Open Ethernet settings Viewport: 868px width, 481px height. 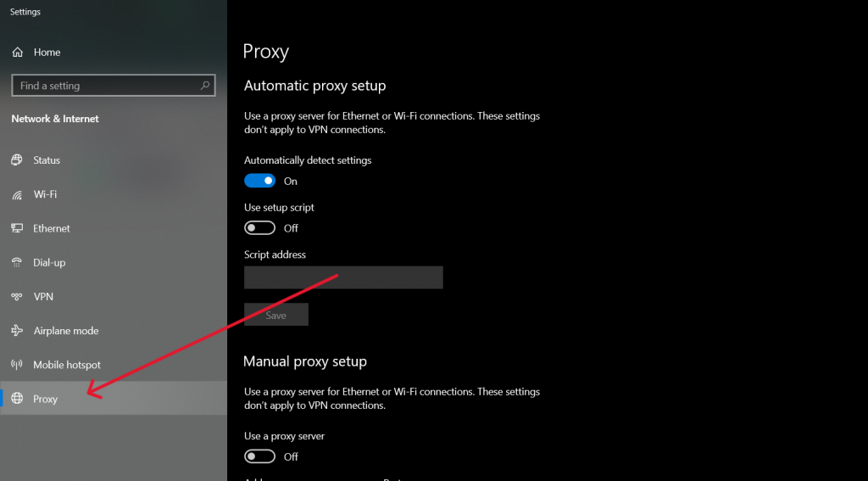tap(114, 228)
